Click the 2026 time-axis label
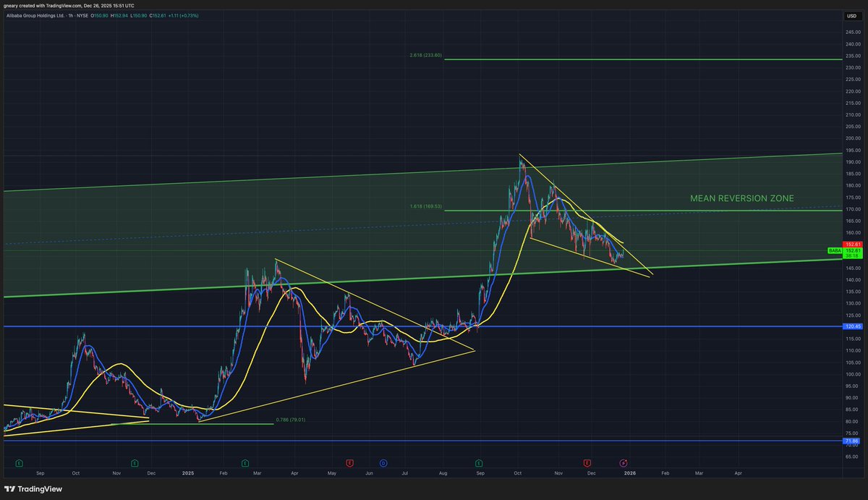The width and height of the screenshot is (868, 500). point(629,472)
